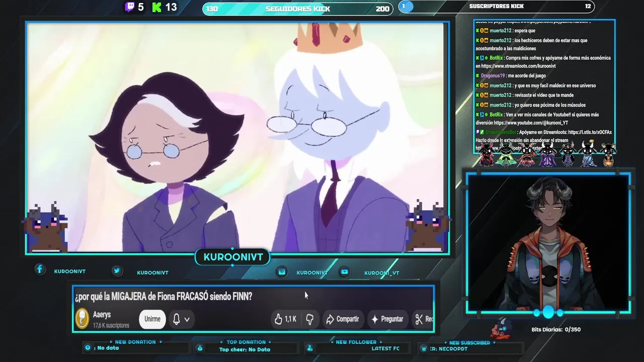
Task: Click the Instagram camera icon
Action: pos(282,271)
